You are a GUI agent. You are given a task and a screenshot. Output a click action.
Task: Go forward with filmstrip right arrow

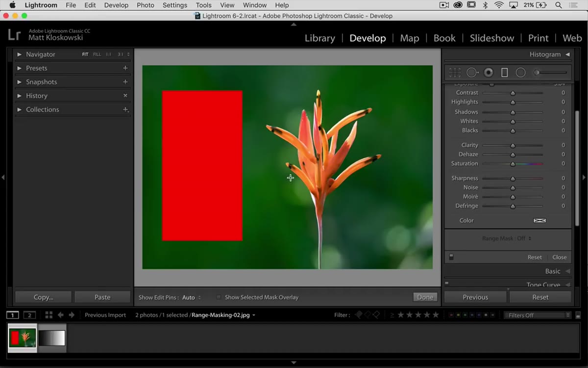click(x=72, y=315)
